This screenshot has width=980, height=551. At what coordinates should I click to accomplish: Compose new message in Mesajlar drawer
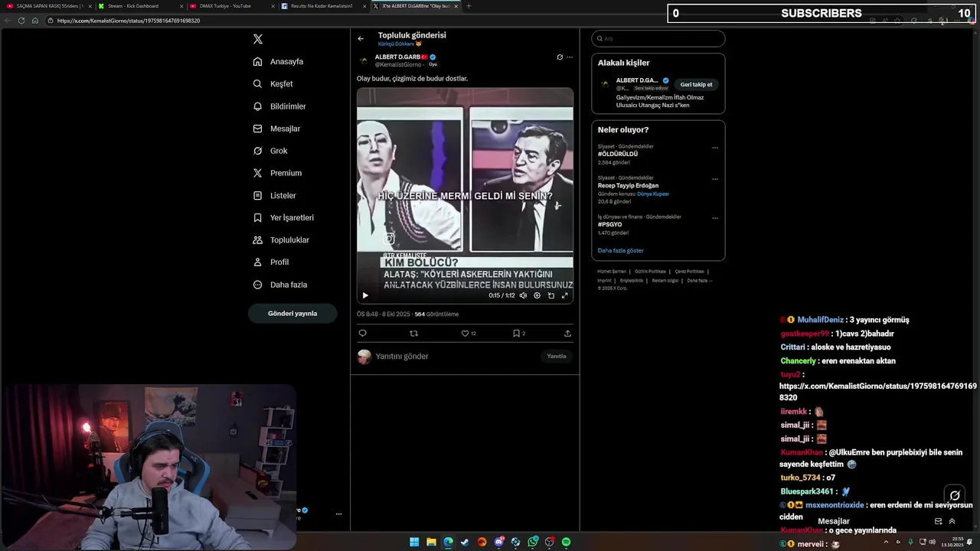tap(938, 521)
